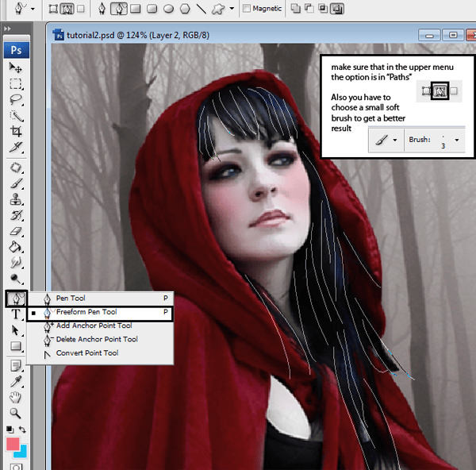Enable the Magnetic checkbox
Image resolution: width=476 pixels, height=470 pixels.
pos(246,9)
